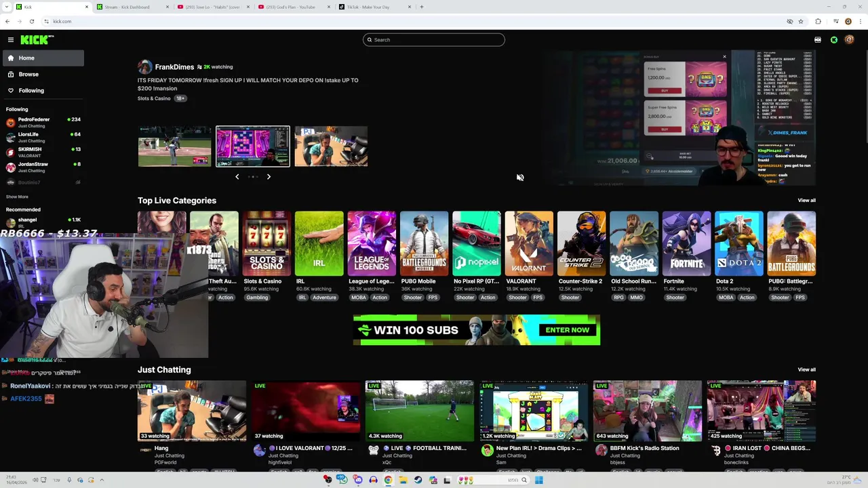The height and width of the screenshot is (488, 868).
Task: View all Top Live Categories
Action: coord(806,201)
